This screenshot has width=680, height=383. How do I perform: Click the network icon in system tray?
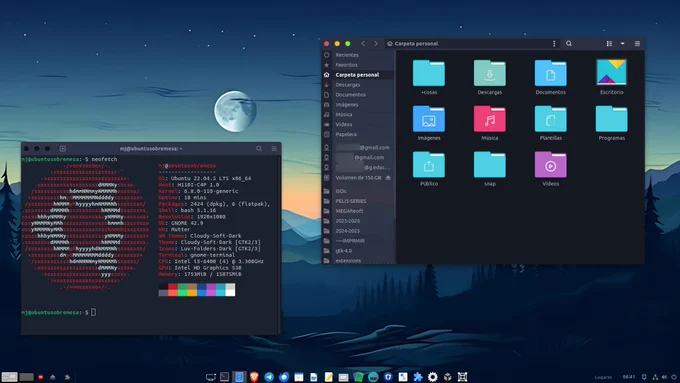655,377
